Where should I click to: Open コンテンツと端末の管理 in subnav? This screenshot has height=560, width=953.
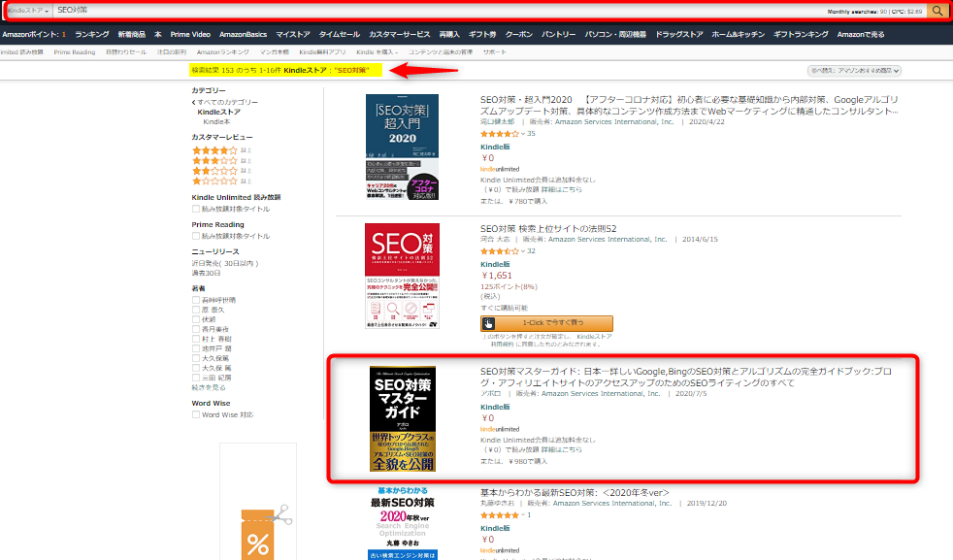pyautogui.click(x=440, y=52)
